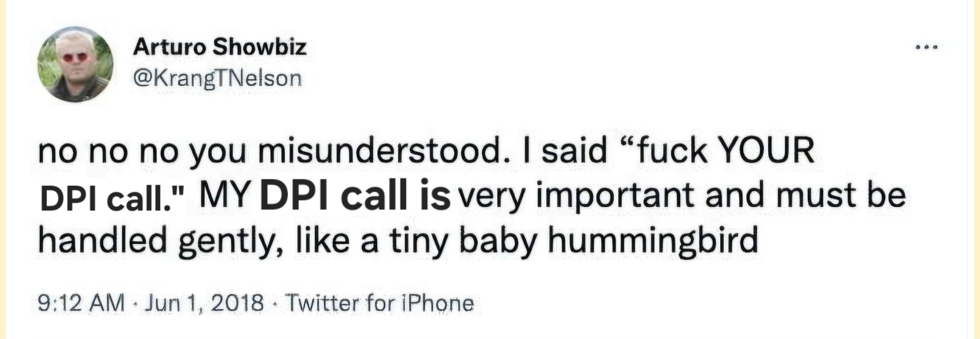Click the word "said" in the tweet
Viewport: 980px width, 339px height.
pos(574,151)
